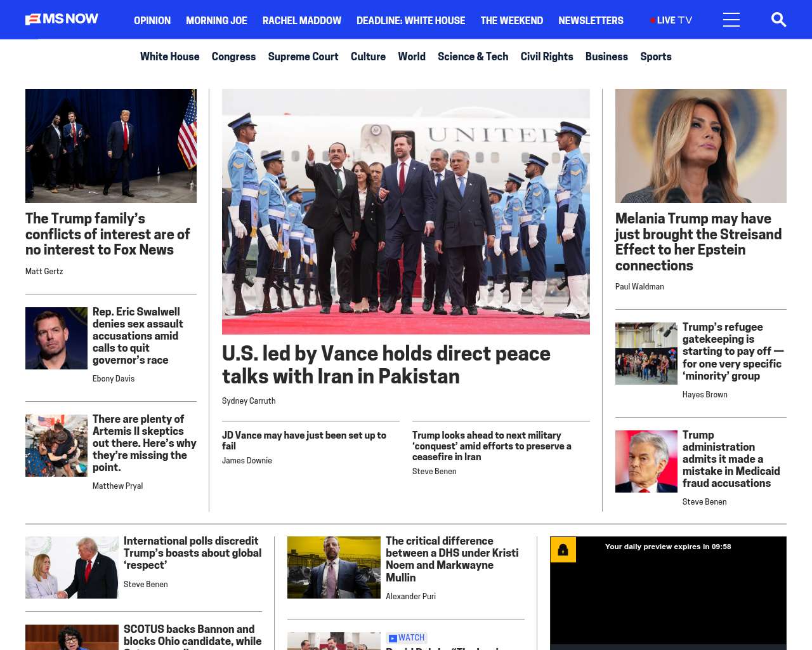The image size is (812, 650).
Task: Open the search magnifier icon
Action: [778, 20]
